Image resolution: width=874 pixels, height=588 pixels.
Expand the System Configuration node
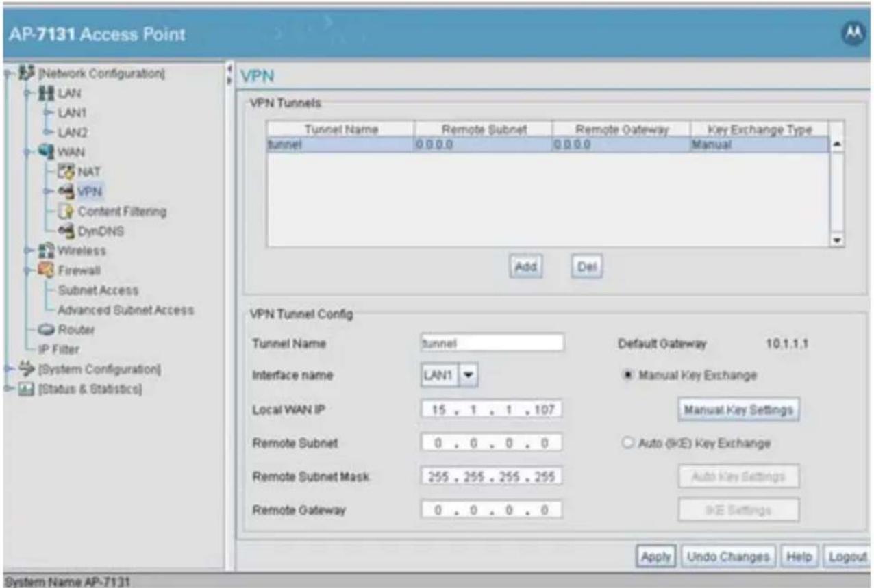[x=7, y=370]
